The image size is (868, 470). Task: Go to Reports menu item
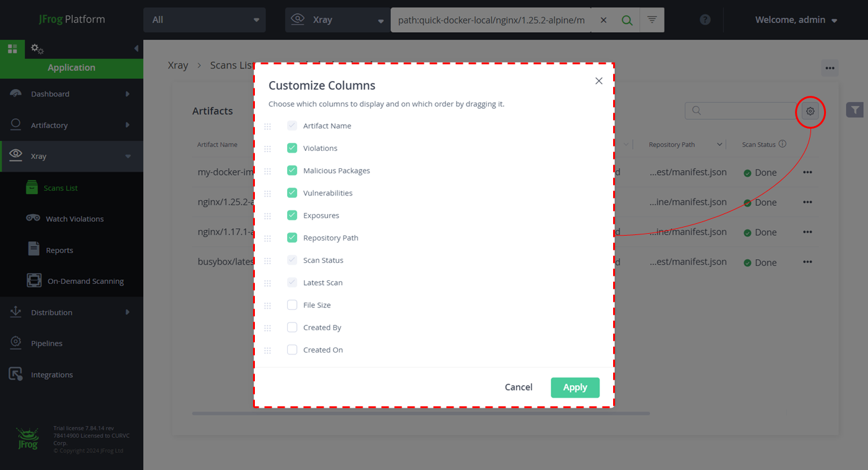pos(59,250)
